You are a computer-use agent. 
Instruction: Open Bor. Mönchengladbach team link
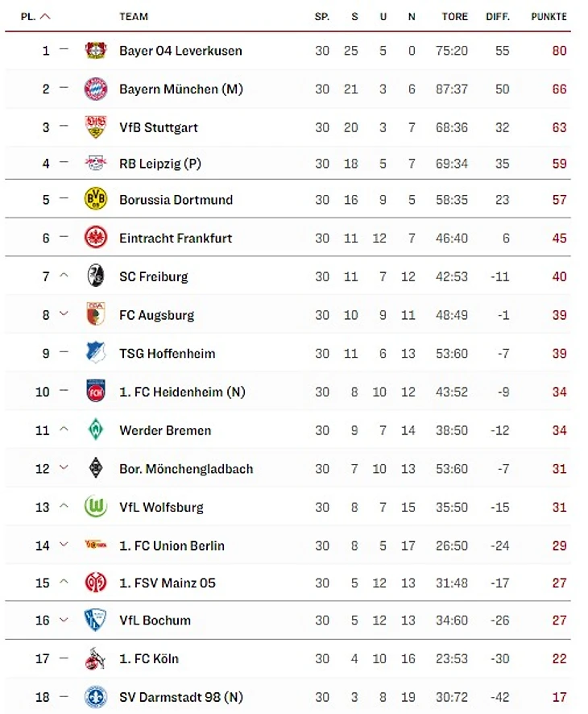click(x=186, y=468)
